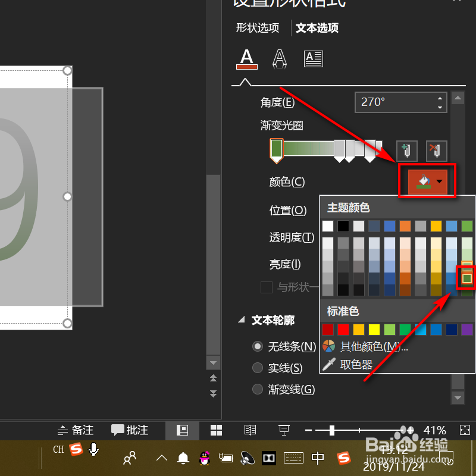Toggle 备注 notes pane

tap(76, 430)
